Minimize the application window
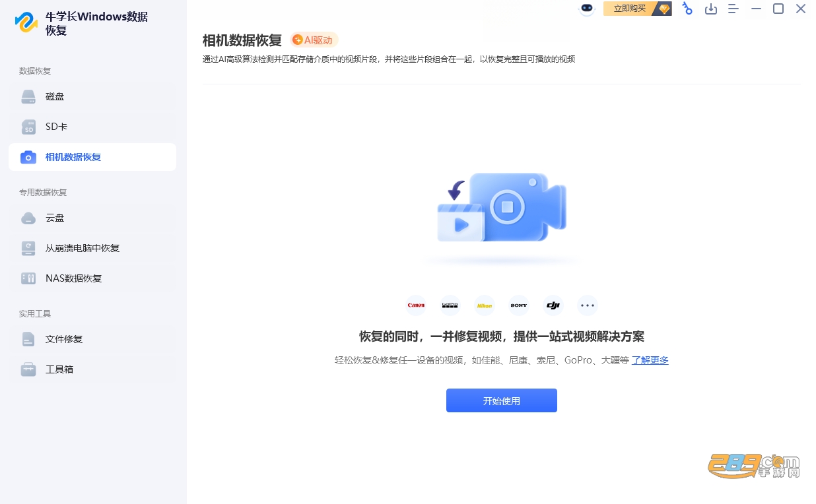816x504 pixels. coord(757,9)
